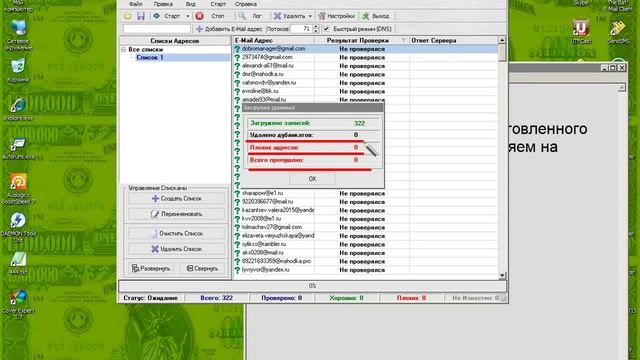Click the Потоков thread count field

coord(301,29)
